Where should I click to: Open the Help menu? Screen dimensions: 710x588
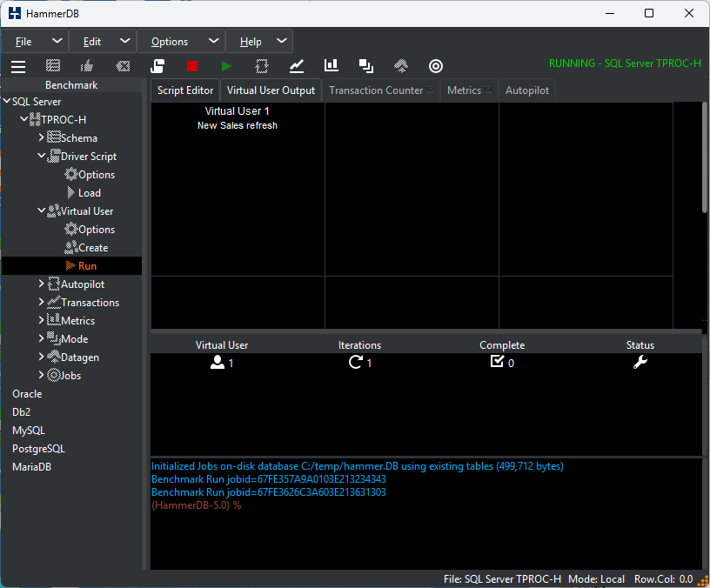(251, 42)
